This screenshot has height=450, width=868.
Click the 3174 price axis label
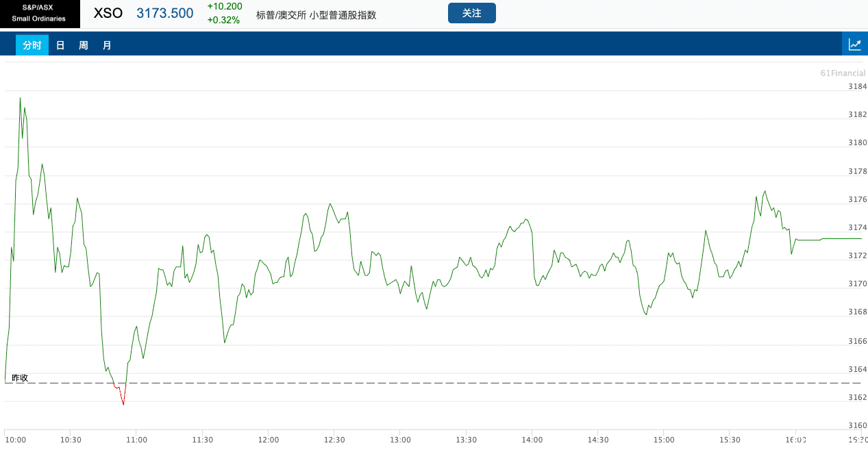(858, 227)
